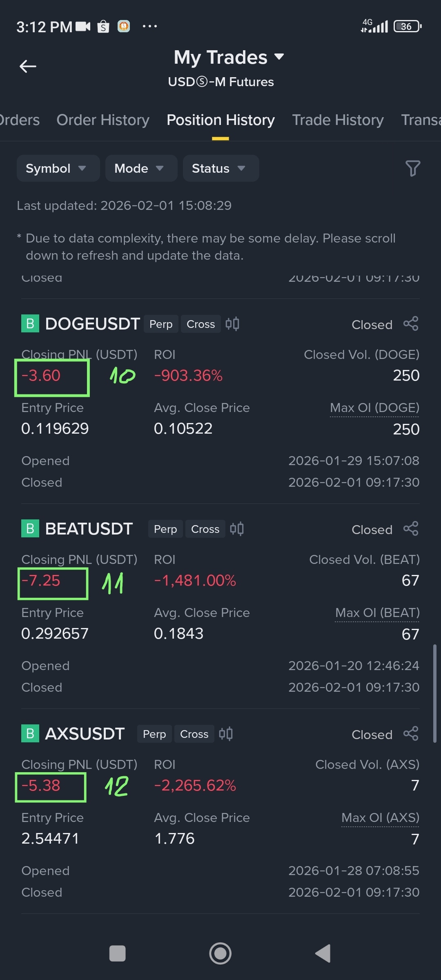Open the Mode filter dropdown
The width and height of the screenshot is (441, 980).
[141, 168]
